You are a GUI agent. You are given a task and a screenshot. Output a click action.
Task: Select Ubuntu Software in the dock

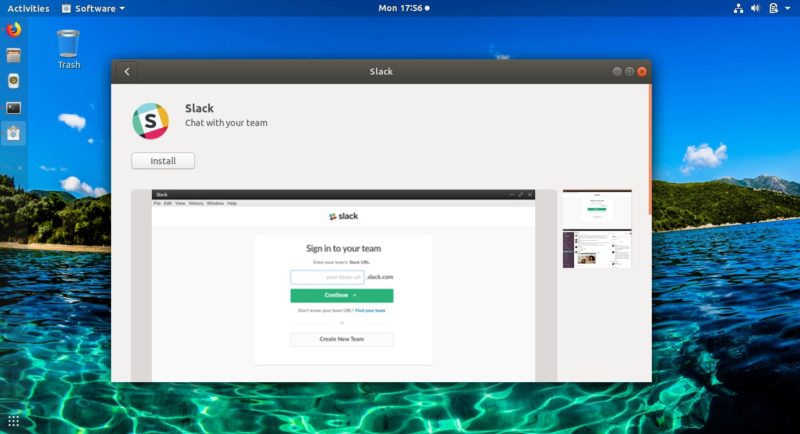pyautogui.click(x=13, y=134)
